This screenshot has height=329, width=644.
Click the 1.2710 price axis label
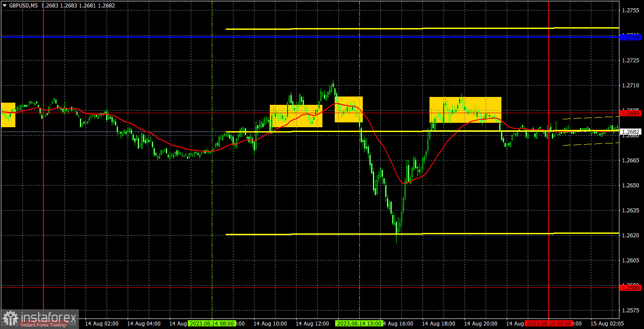631,86
